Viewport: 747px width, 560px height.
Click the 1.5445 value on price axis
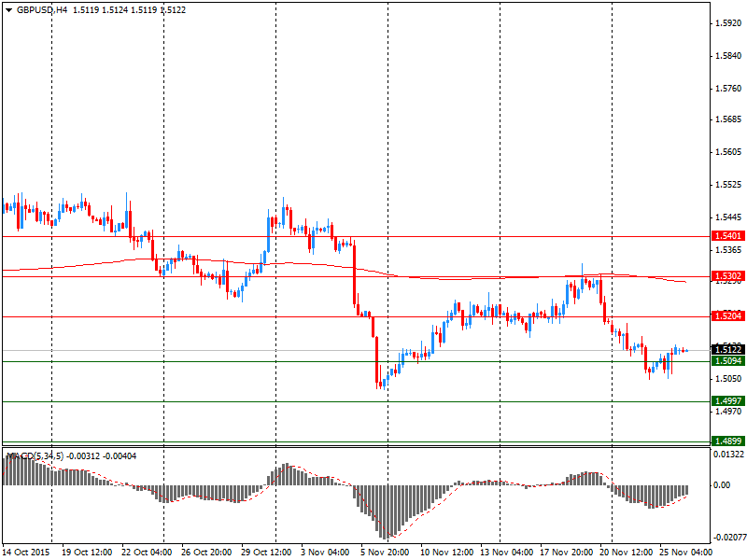pos(728,217)
